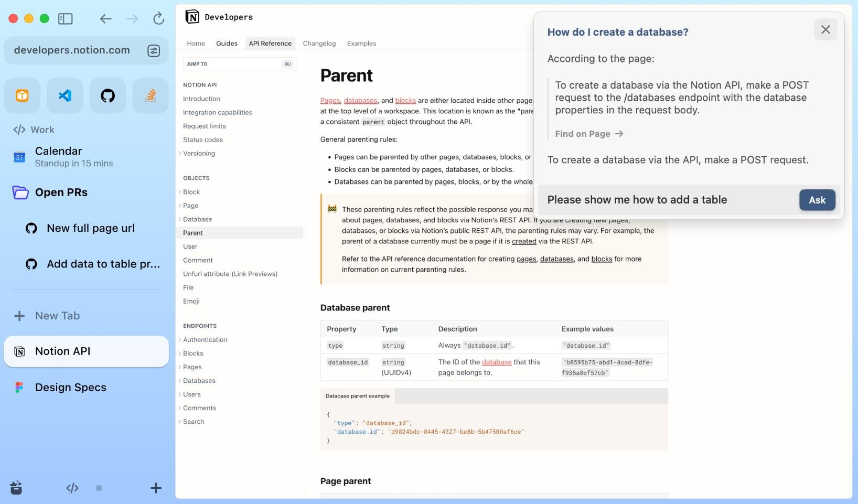
Task: Expand the Search endpoint chevron
Action: point(180,422)
